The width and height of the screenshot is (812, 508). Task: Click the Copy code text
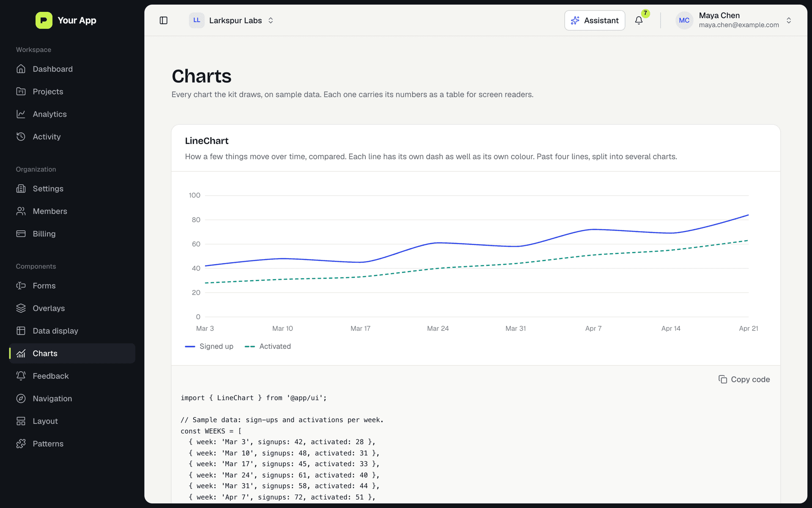(750, 379)
